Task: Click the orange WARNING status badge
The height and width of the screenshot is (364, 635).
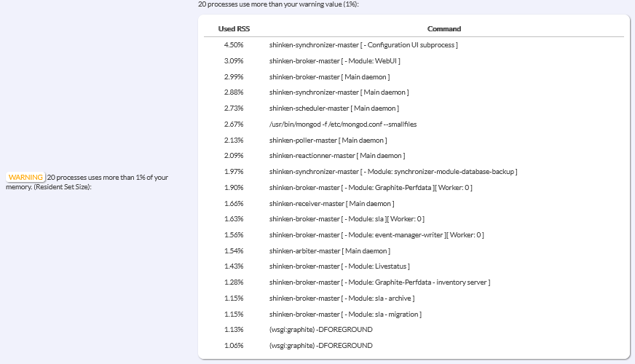Action: coord(25,177)
